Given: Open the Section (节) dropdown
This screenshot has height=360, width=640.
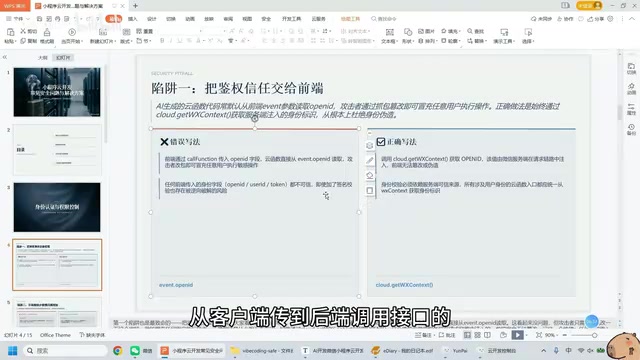Looking at the screenshot, I should point(144,41).
